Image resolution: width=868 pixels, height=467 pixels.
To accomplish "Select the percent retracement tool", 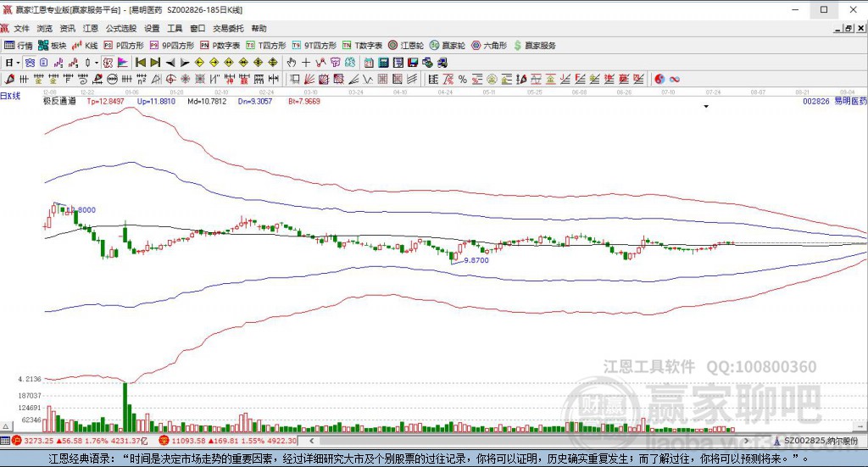I will pos(463,79).
